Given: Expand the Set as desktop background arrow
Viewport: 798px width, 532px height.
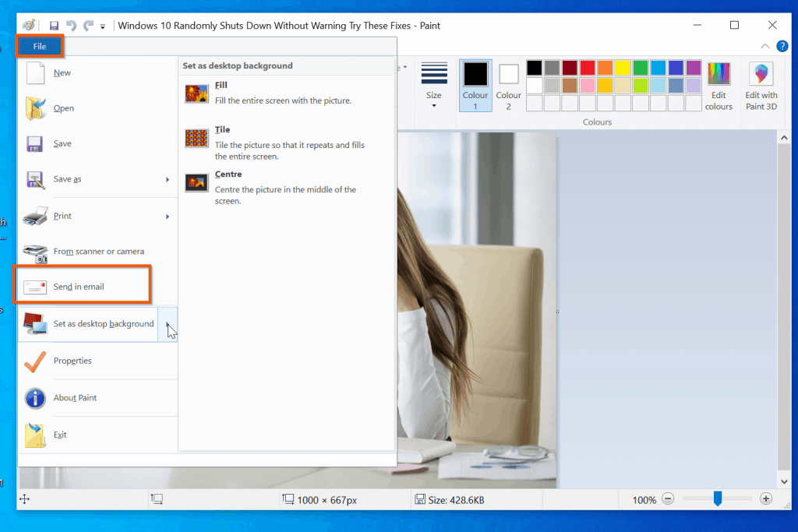Looking at the screenshot, I should coord(168,324).
